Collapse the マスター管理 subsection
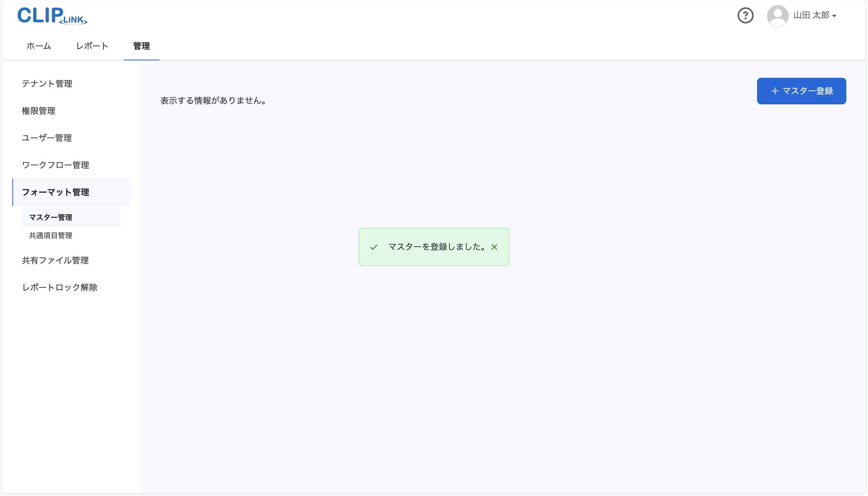Image resolution: width=868 pixels, height=496 pixels. (x=50, y=217)
